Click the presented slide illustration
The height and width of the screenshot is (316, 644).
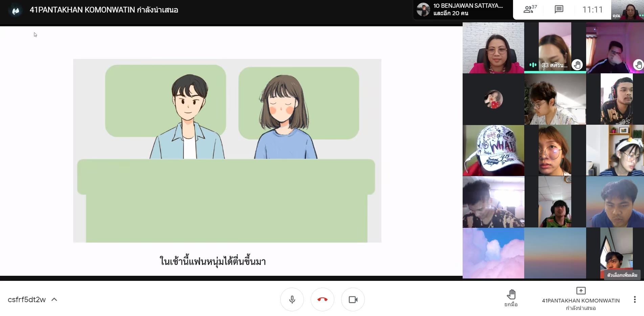tap(227, 151)
